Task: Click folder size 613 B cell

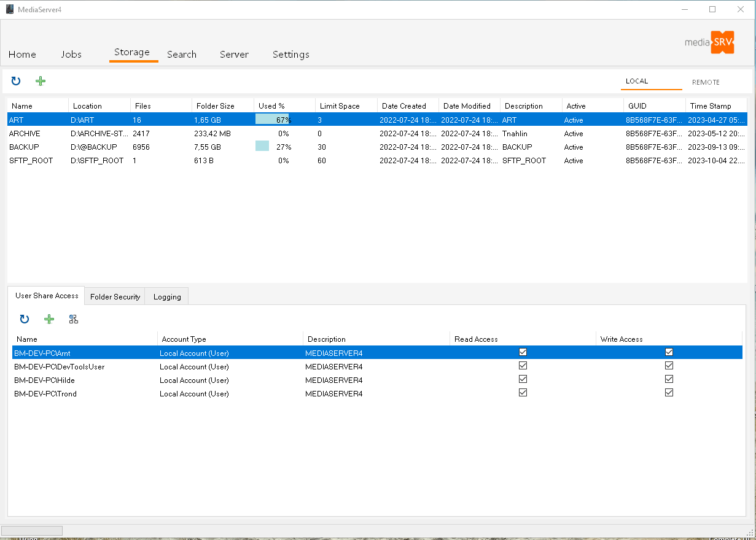Action: pos(203,161)
